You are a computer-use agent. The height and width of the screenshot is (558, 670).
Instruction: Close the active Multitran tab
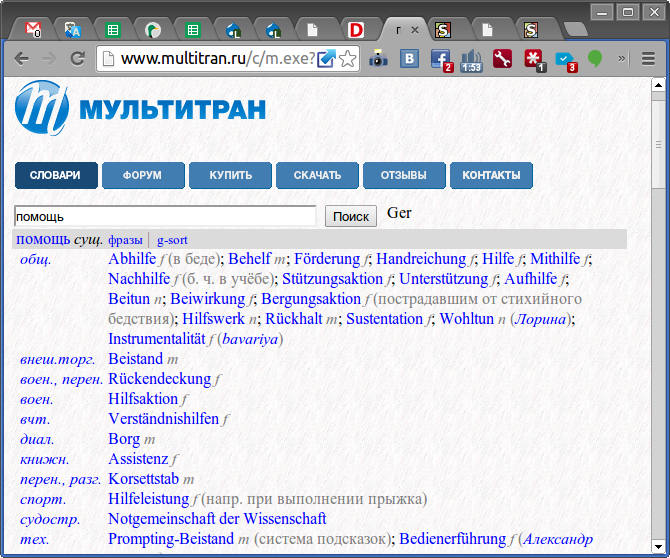(414, 30)
